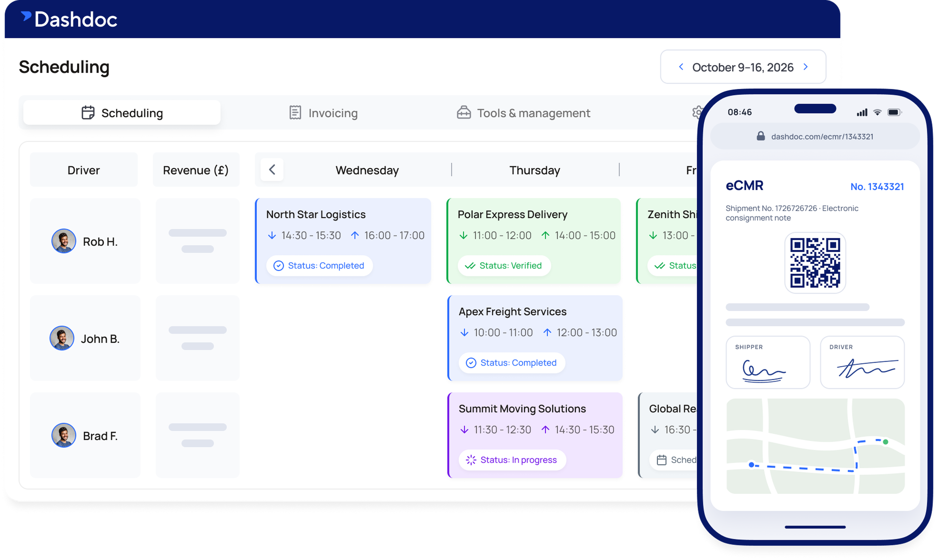
Task: Click Summit Moving pickup down-arrow icon
Action: (464, 430)
